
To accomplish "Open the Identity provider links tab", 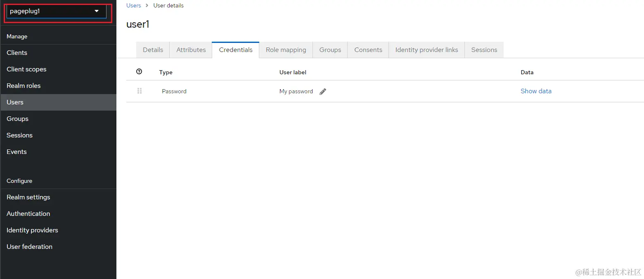I will (426, 50).
